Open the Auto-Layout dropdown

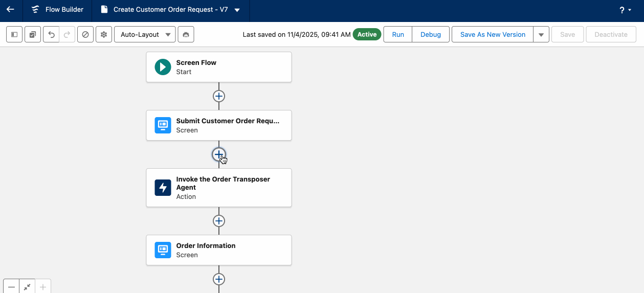tap(145, 35)
